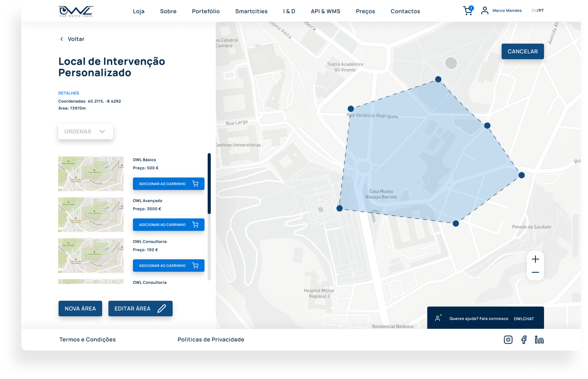Click Marco Mendes user name
Viewport: 588px width, 379px height.
click(507, 10)
